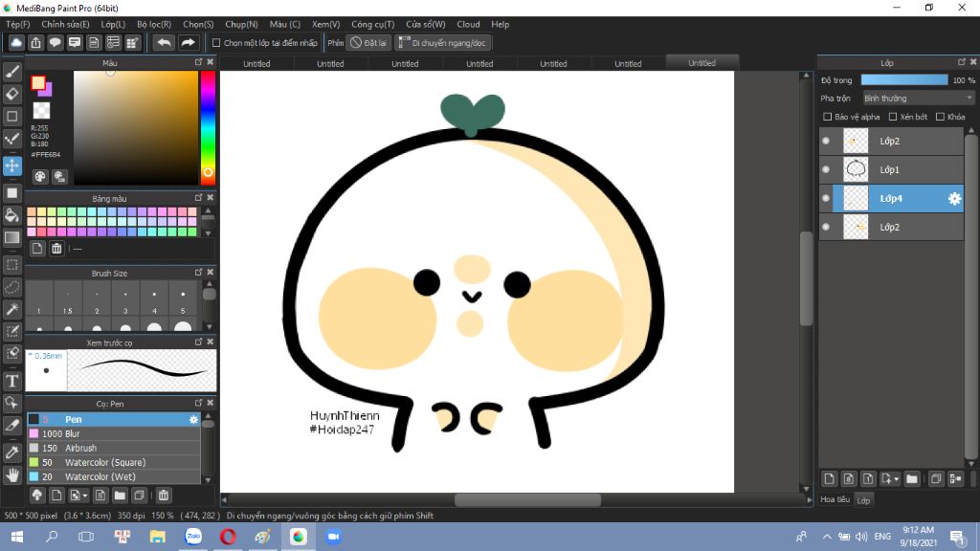
Task: Activate the rectangular Select tool
Action: pos(11,264)
